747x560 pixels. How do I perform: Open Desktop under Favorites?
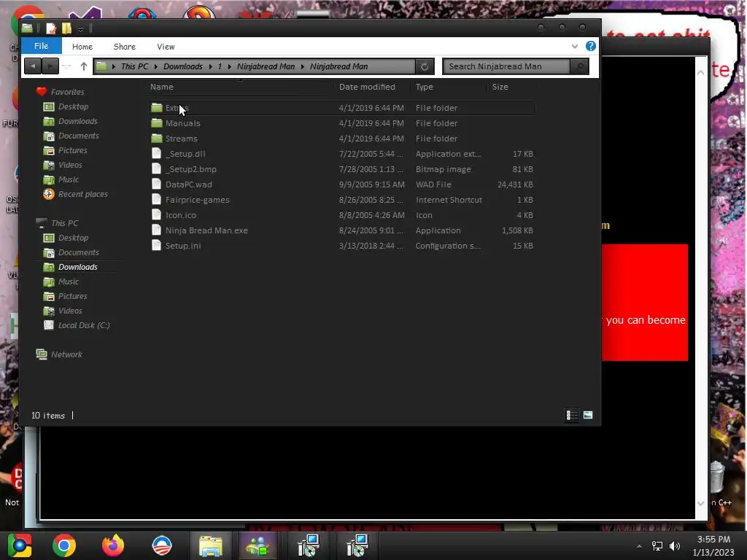point(73,106)
